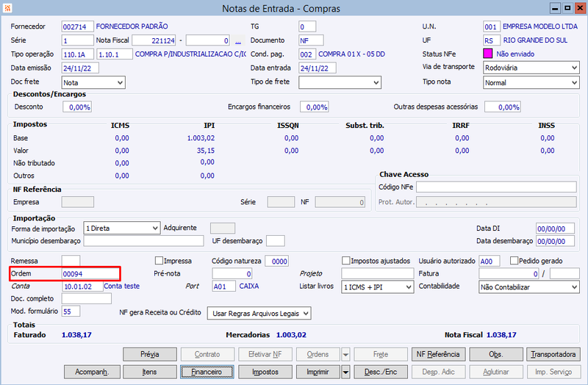The height and width of the screenshot is (385, 588).
Task: Check the Pedido gerado checkbox
Action: click(x=514, y=261)
